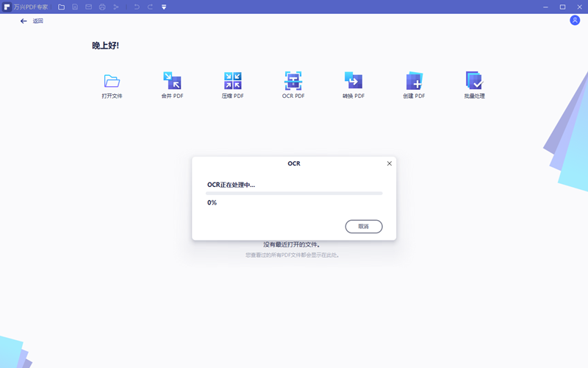Viewport: 588px width, 368px height.
Task: Click the print icon in title bar
Action: 102,7
